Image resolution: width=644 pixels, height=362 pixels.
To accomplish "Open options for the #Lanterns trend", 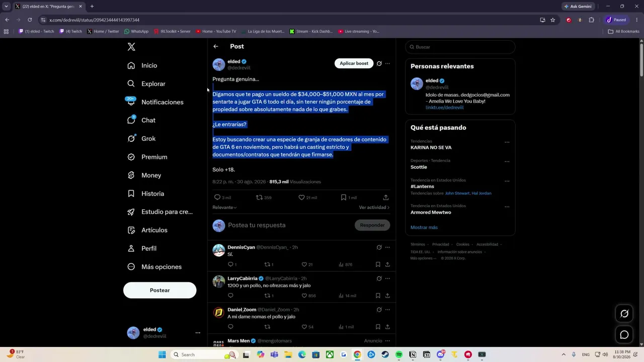I will (x=507, y=181).
